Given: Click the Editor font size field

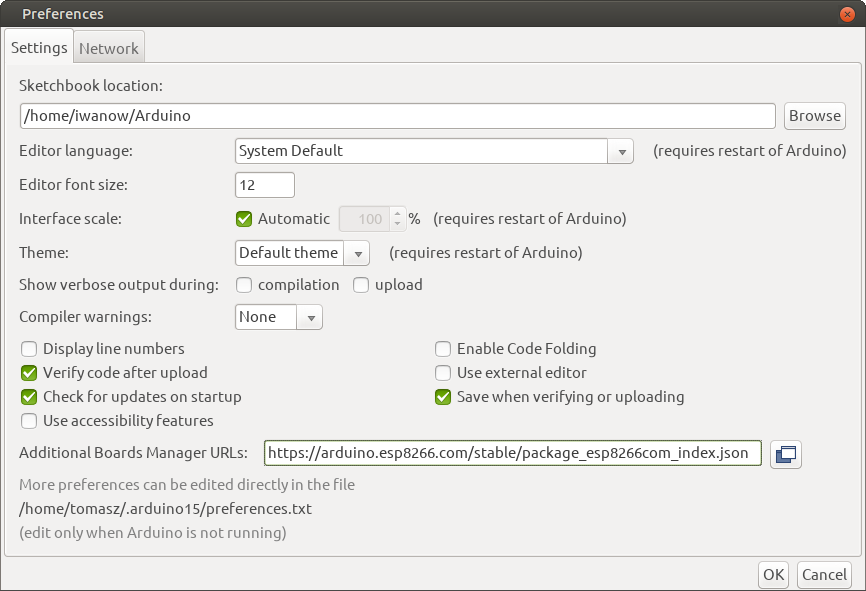Looking at the screenshot, I should (x=265, y=185).
